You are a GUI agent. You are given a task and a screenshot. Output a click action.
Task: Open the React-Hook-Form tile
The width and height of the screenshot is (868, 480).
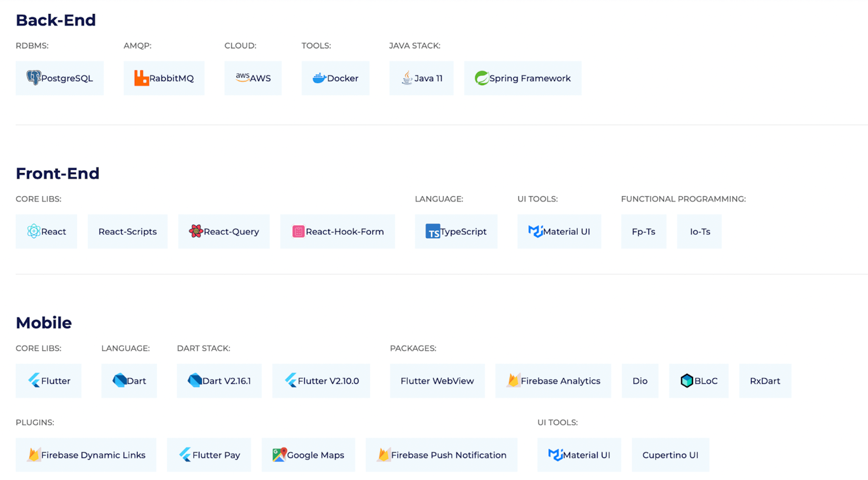tap(337, 232)
